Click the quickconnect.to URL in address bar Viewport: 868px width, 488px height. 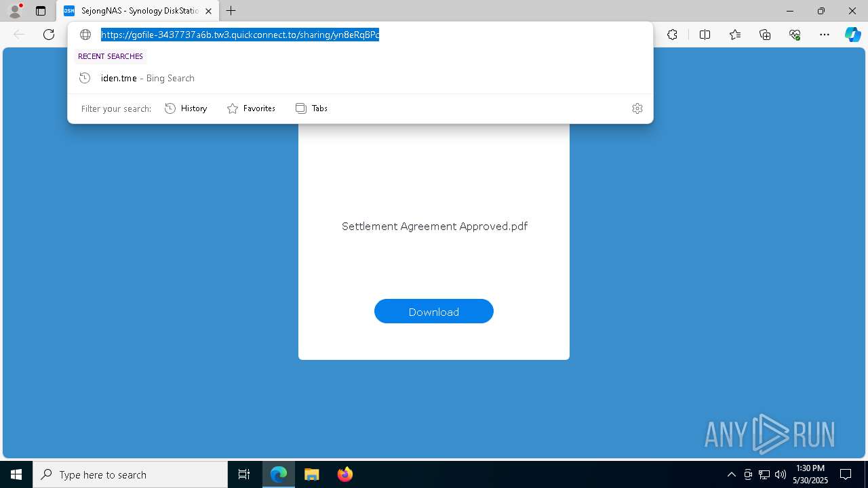coord(240,35)
